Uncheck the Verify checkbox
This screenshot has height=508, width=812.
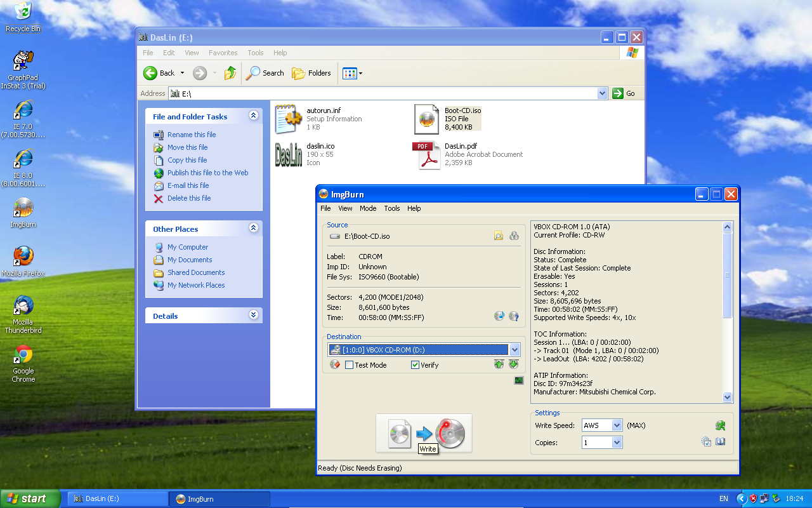coord(415,365)
